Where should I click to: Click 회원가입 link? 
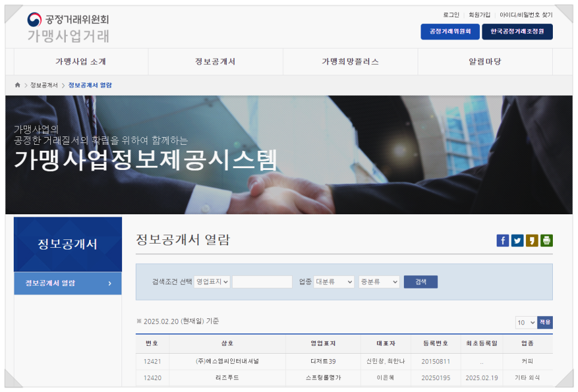click(479, 15)
